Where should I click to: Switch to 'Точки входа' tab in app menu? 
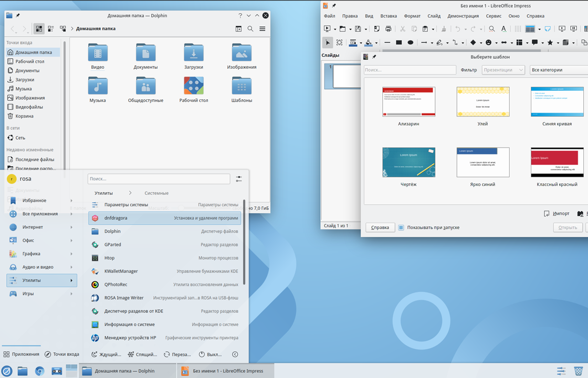(62, 354)
